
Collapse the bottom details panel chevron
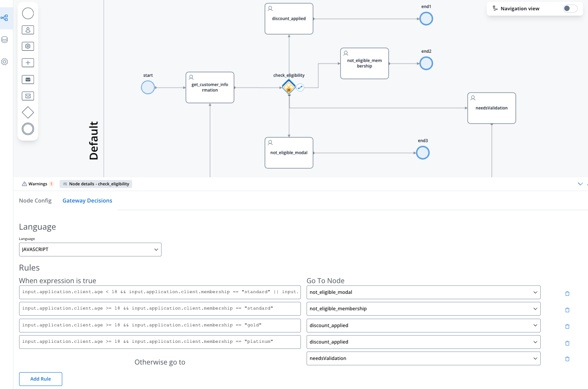[x=580, y=184]
